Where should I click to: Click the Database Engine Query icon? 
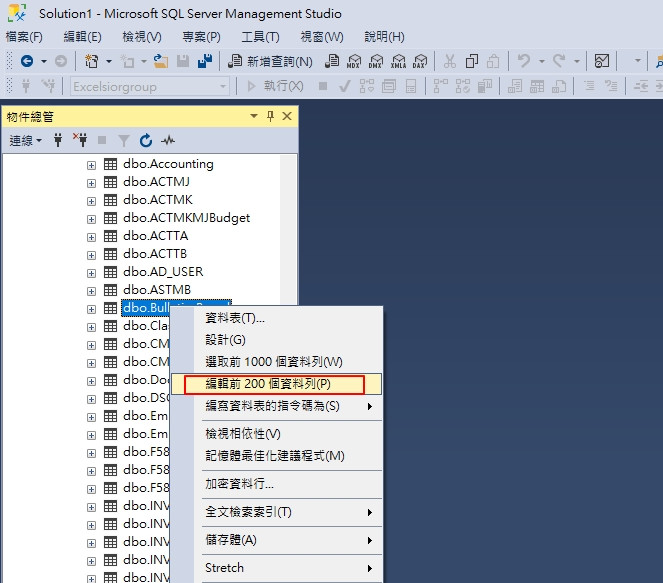pos(332,61)
